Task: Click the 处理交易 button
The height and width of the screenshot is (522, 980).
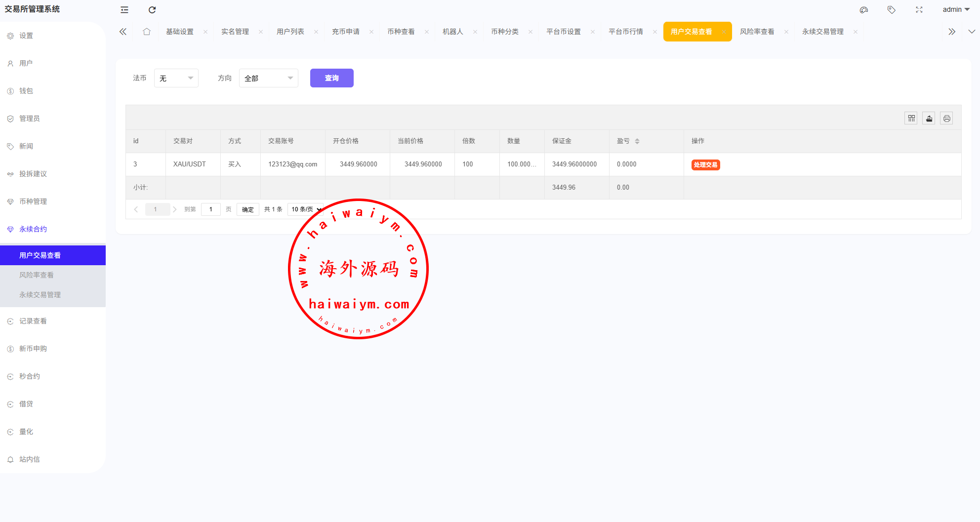Action: [705, 165]
